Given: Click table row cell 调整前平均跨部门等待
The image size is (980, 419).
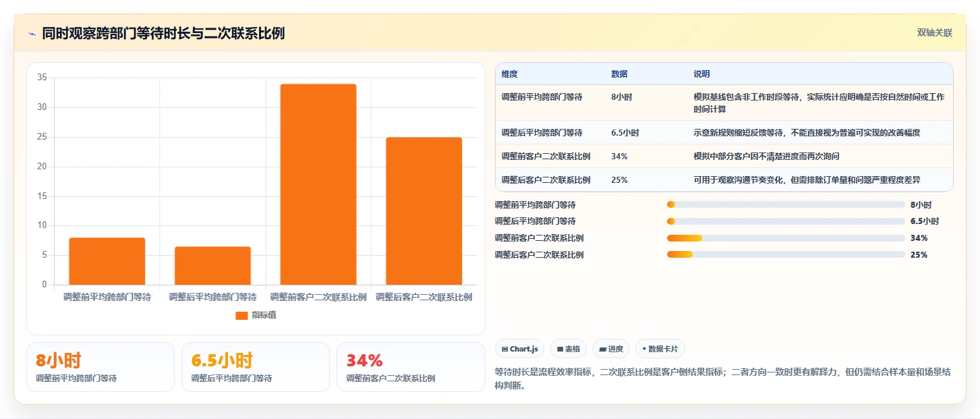Looking at the screenshot, I should click(542, 97).
